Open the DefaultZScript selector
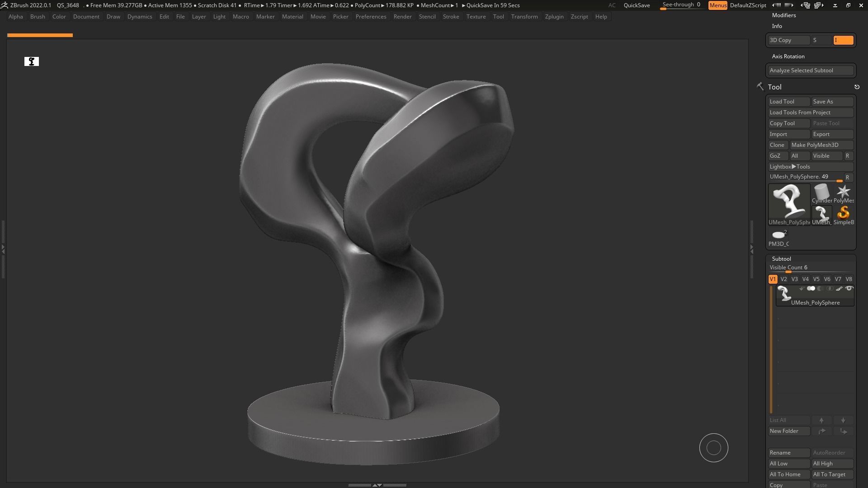This screenshot has height=488, width=868. pos(748,5)
